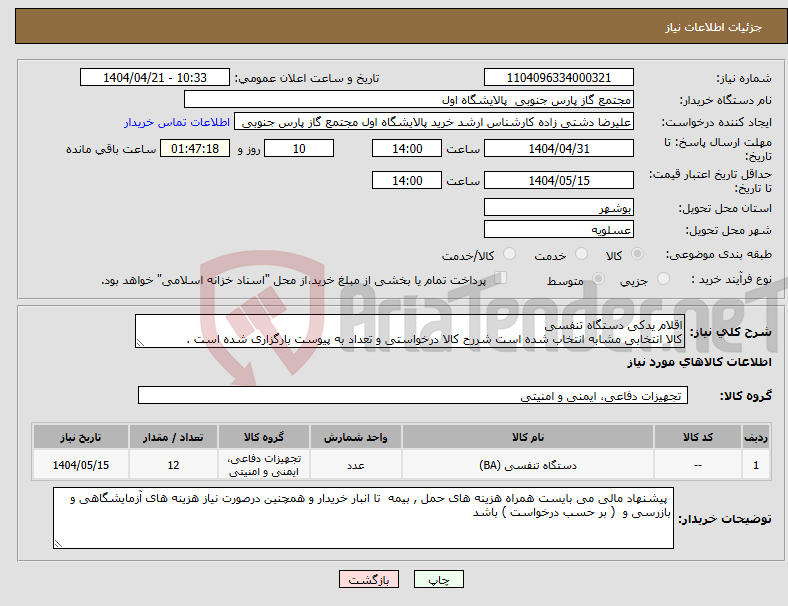Click the announcement date field 1404/04/21 - 10:33
The width and height of the screenshot is (788, 606).
pos(155,77)
